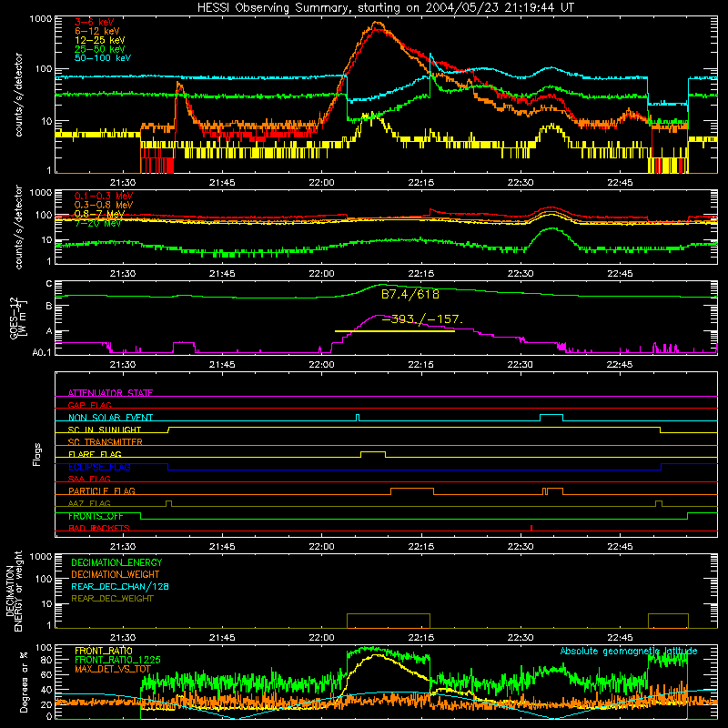This screenshot has width=728, height=728.
Task: Click the NON_SOLAR_EVENT flag label
Action: click(x=110, y=418)
